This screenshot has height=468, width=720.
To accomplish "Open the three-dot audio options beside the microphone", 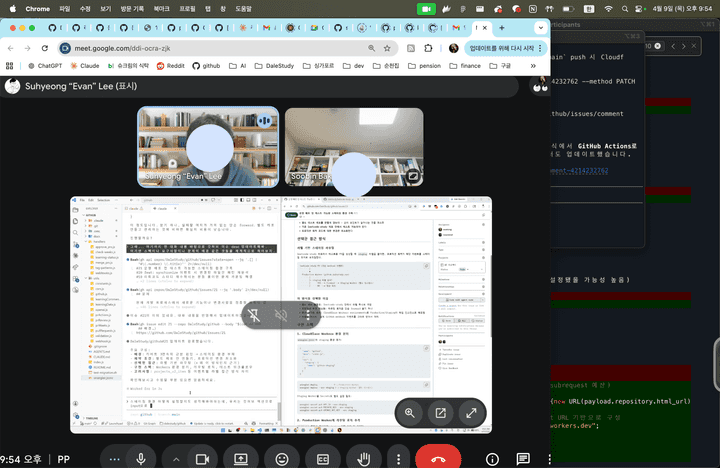I will coord(114,459).
